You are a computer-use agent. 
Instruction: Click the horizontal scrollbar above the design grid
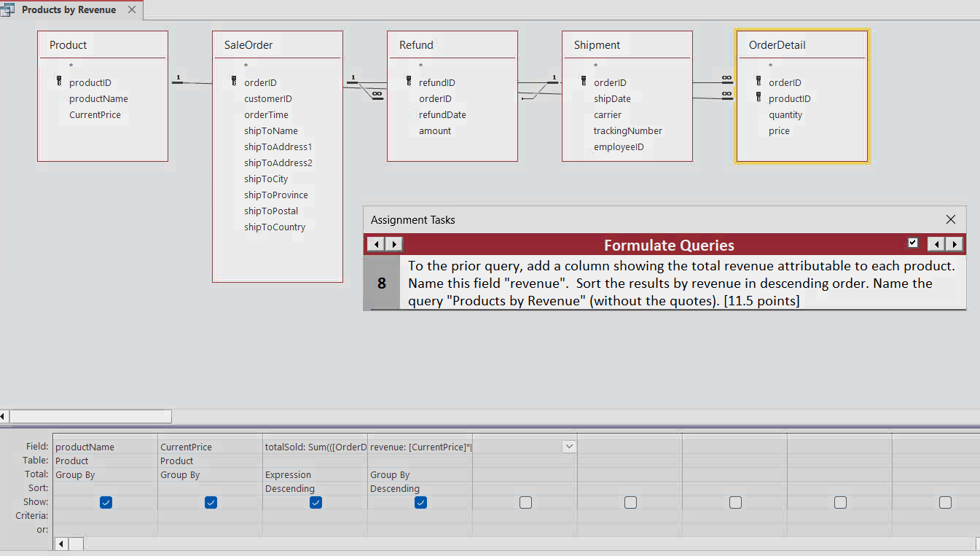[x=91, y=415]
